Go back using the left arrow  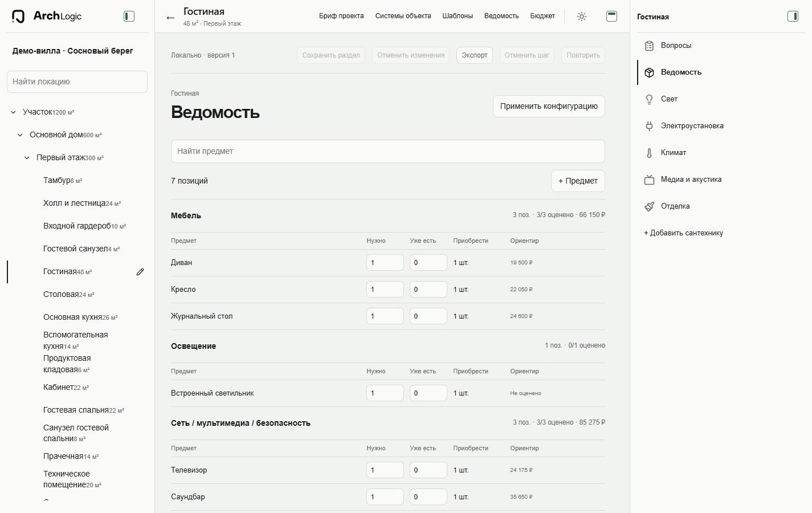(170, 18)
